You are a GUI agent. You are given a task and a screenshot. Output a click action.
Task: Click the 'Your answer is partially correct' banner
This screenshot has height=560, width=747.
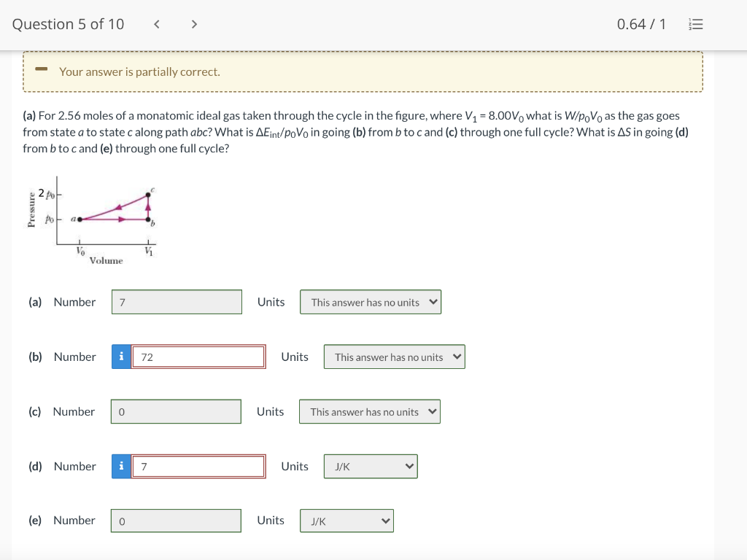(363, 71)
